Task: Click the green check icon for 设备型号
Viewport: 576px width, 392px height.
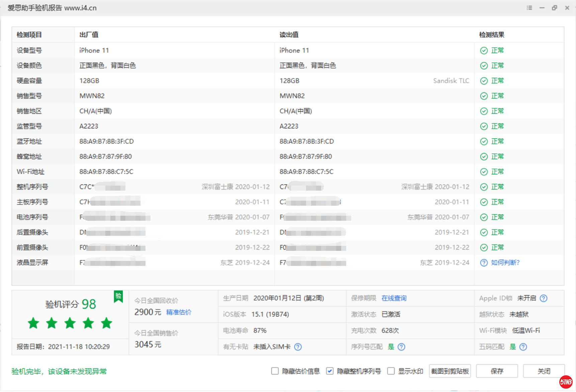Action: click(484, 51)
